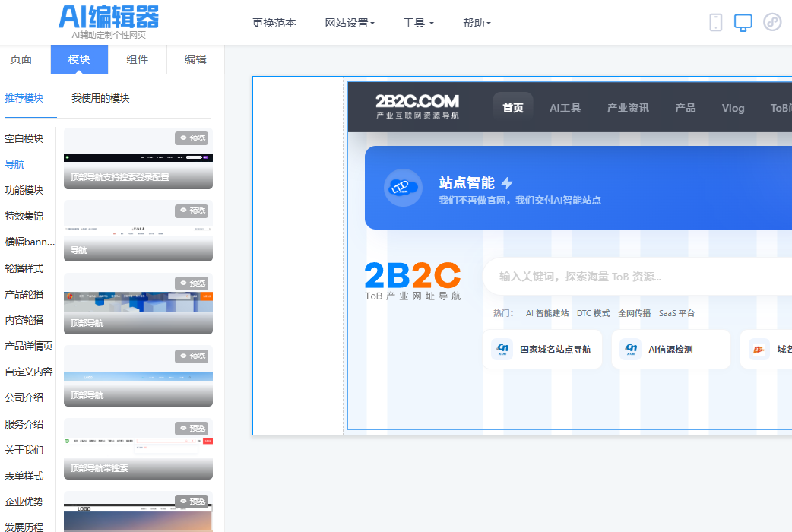Image resolution: width=792 pixels, height=532 pixels.
Task: Open the AI信源检测 card
Action: tap(671, 349)
